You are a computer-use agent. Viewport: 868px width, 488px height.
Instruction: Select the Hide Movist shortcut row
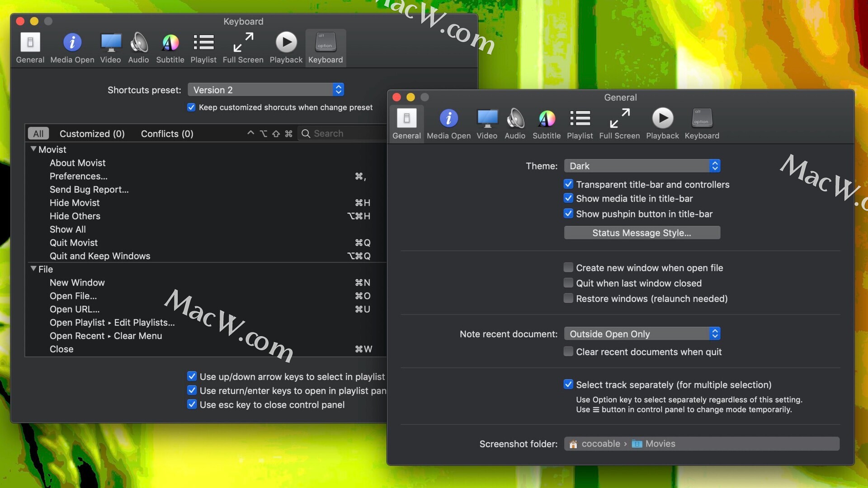(x=206, y=203)
